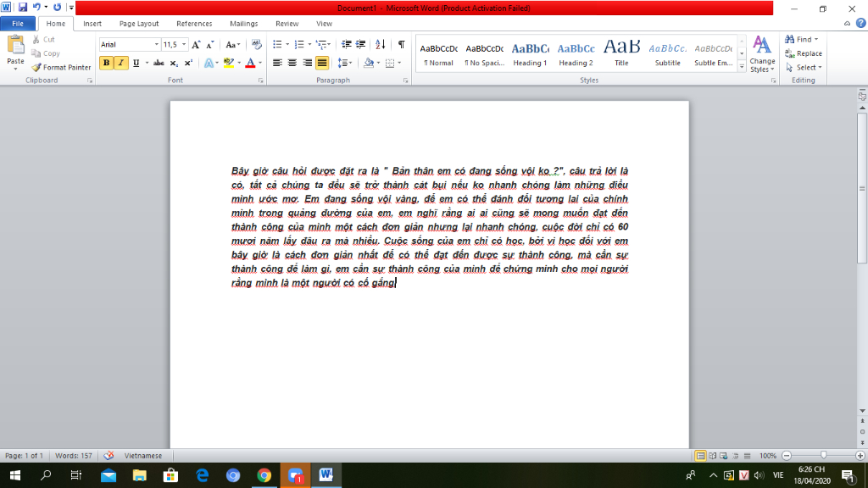Open the font size dropdown
The width and height of the screenshot is (868, 488).
coord(184,45)
